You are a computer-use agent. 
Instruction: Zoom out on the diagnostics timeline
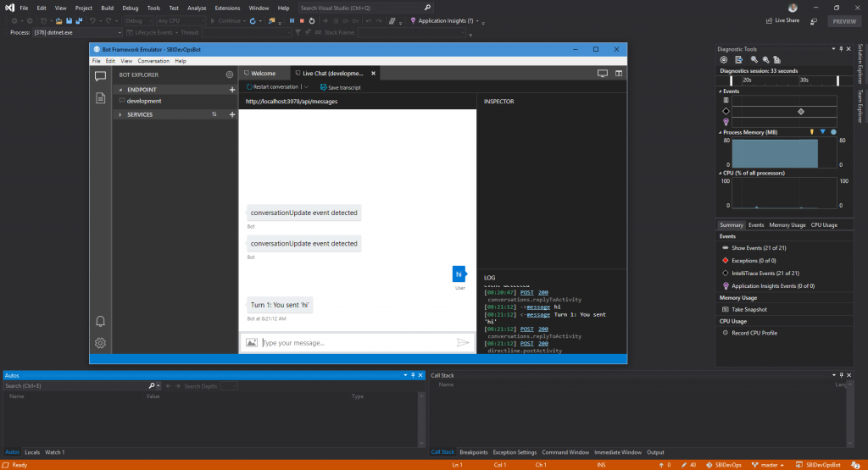pos(765,60)
